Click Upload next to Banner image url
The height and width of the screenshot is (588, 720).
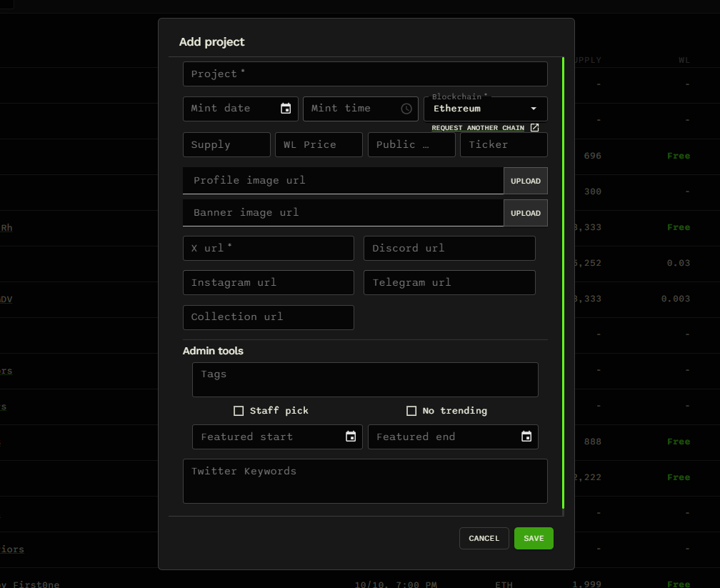coord(525,213)
